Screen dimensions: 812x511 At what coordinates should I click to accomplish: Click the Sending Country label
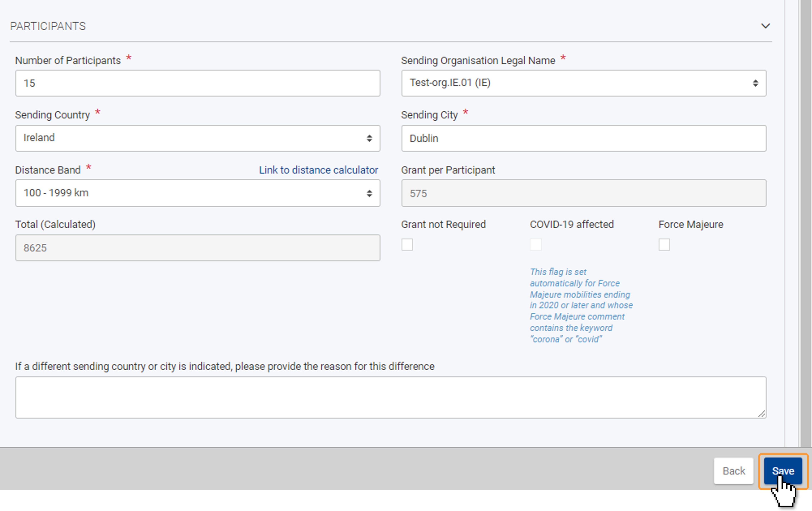coord(53,115)
